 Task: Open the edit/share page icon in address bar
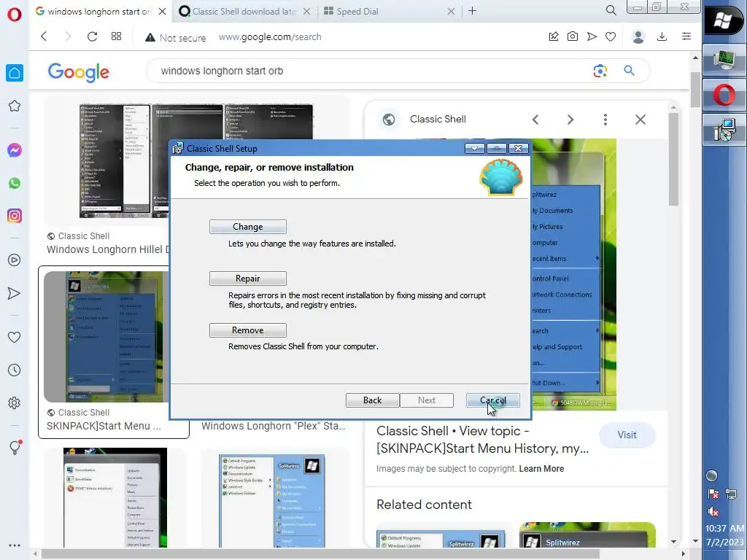554,36
